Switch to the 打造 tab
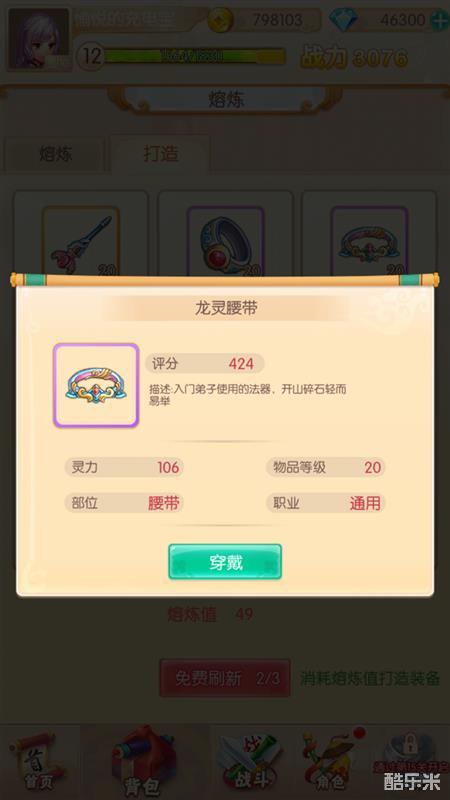Viewport: 450px width, 800px height. [161, 153]
